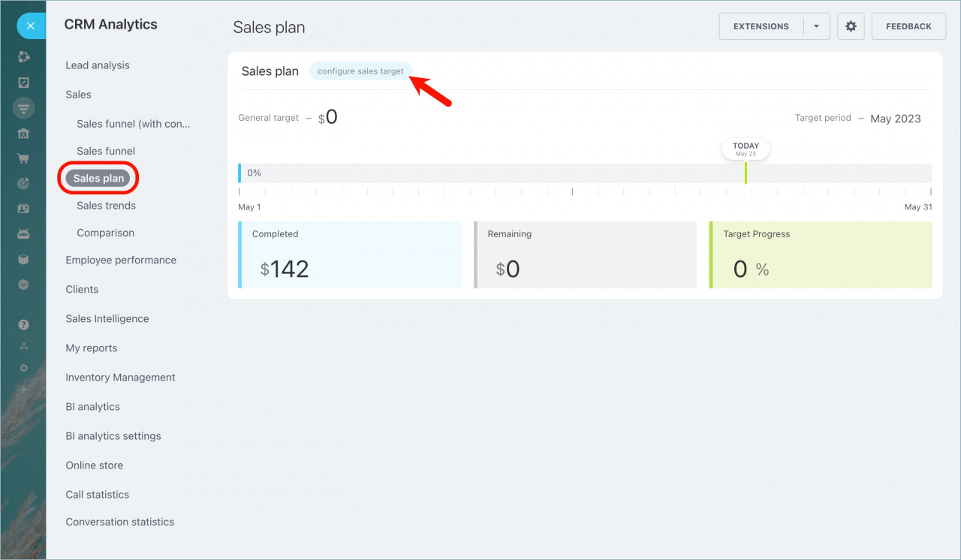Image resolution: width=961 pixels, height=560 pixels.
Task: Select the Sales plan menu item
Action: (98, 179)
